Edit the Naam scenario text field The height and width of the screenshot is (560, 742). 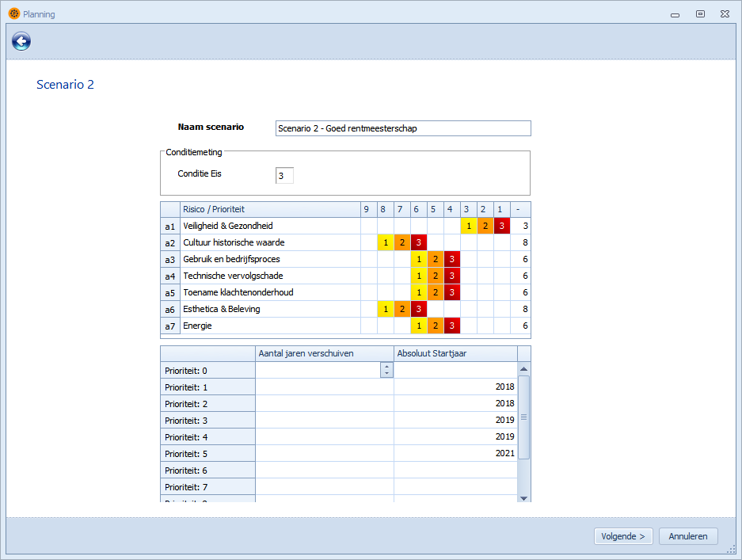(x=402, y=128)
